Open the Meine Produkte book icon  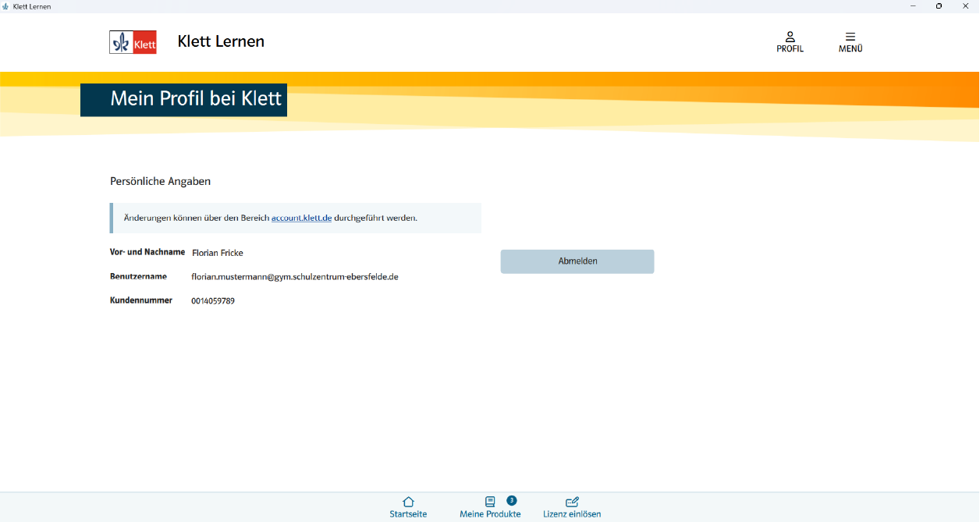[x=490, y=502]
